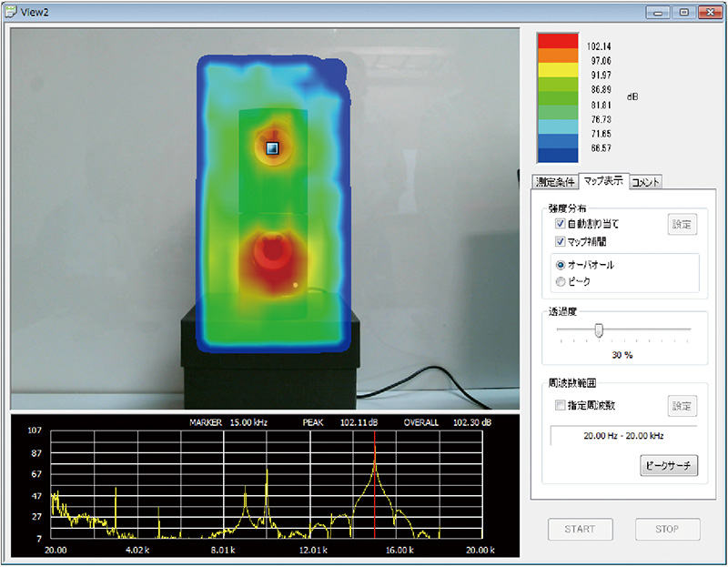Click the 20.00 Hz - 20.00 kHz range field
The width and height of the screenshot is (728, 567).
[623, 436]
